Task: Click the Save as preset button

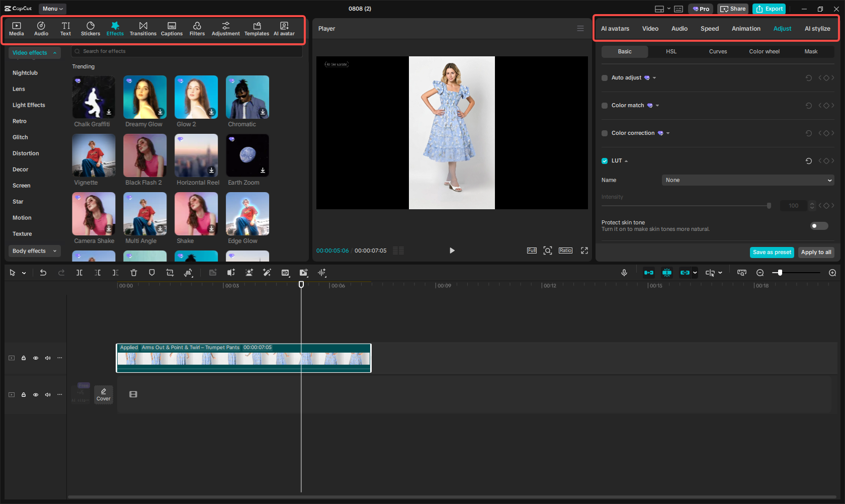Action: point(772,252)
